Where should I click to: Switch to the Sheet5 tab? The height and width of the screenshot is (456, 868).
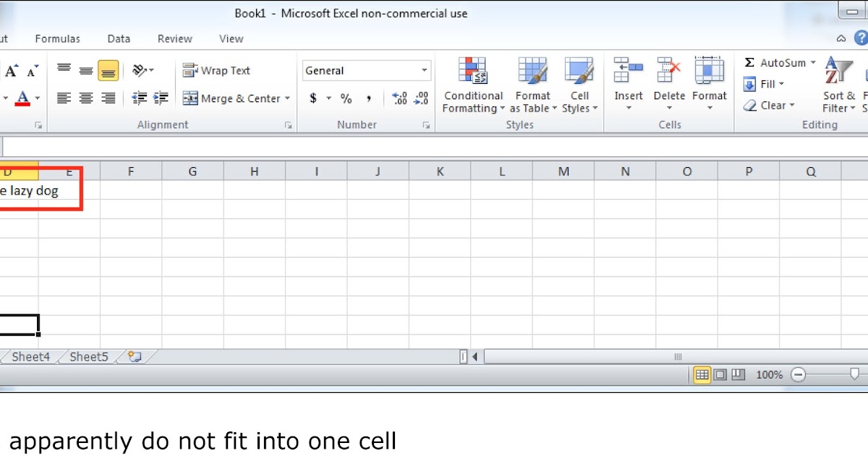pos(88,356)
